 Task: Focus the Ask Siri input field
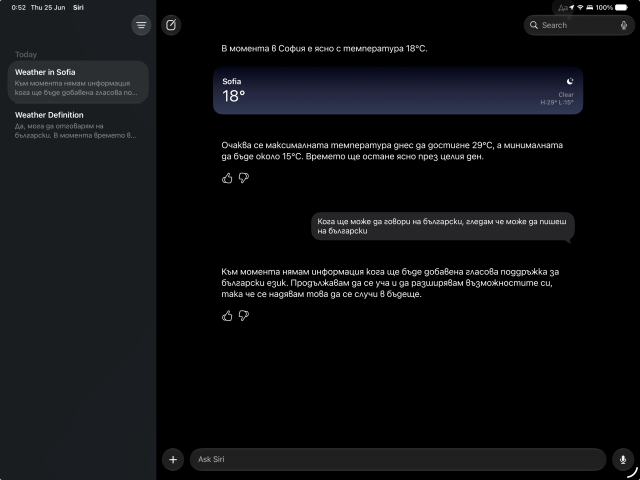point(398,460)
